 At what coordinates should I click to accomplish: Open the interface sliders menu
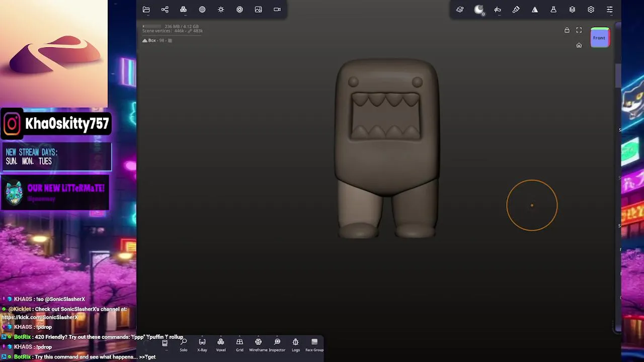pos(609,10)
